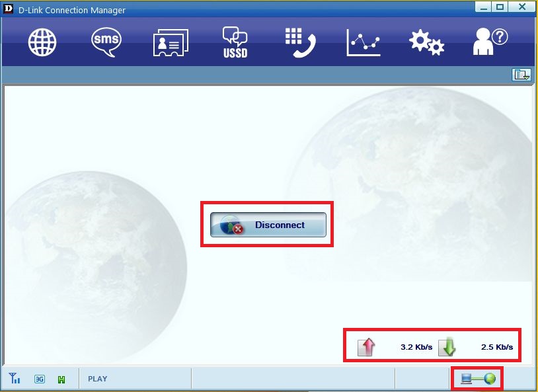Expand the mini-mode panel icon
Viewport: 538px width, 392px height.
coord(521,75)
